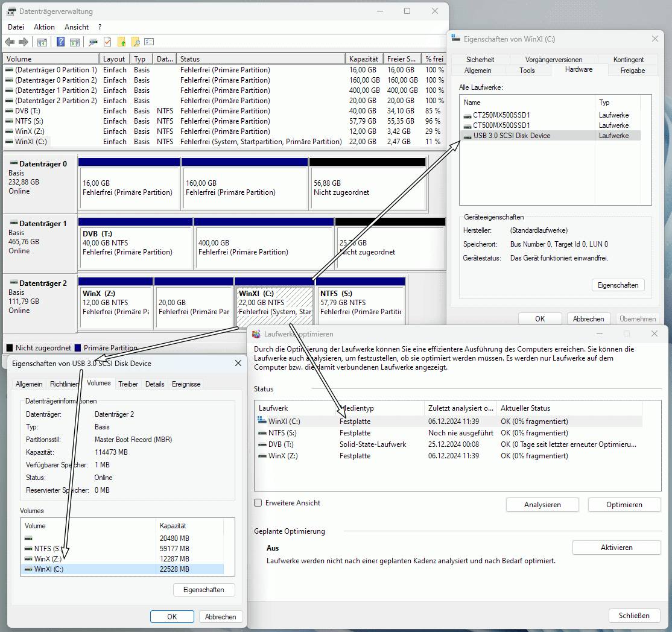Click Abbrechen in WinXI properties dialog
This screenshot has height=632, width=672.
(x=588, y=319)
